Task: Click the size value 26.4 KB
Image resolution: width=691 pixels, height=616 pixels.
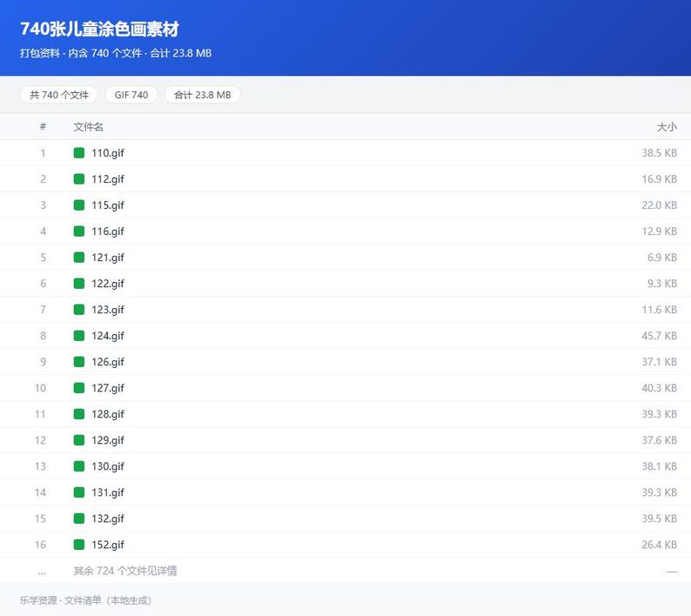Action: point(660,545)
